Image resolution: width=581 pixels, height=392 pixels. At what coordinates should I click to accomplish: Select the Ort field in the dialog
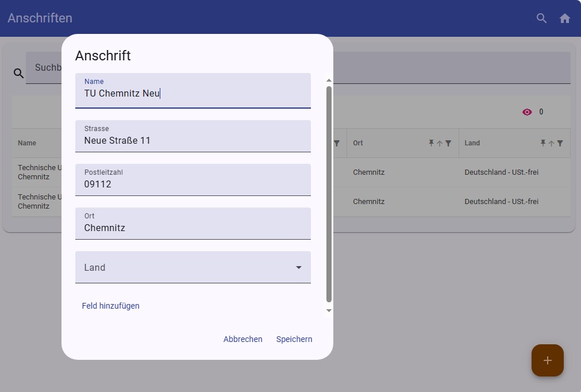tap(193, 224)
